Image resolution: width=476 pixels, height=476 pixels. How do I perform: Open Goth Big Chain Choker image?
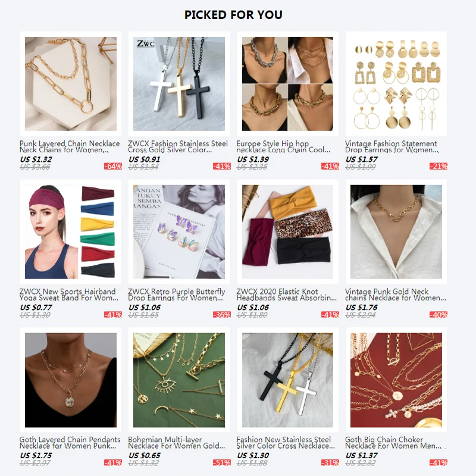pyautogui.click(x=396, y=380)
